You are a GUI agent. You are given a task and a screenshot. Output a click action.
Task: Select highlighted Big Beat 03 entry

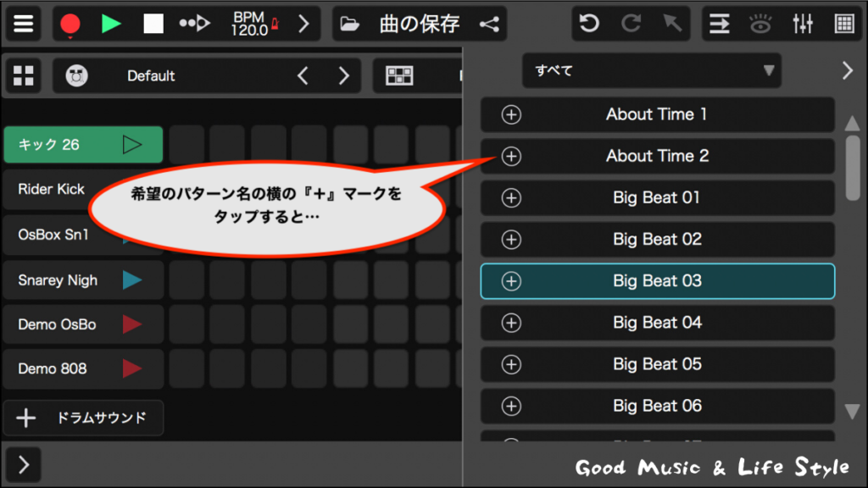pos(658,281)
